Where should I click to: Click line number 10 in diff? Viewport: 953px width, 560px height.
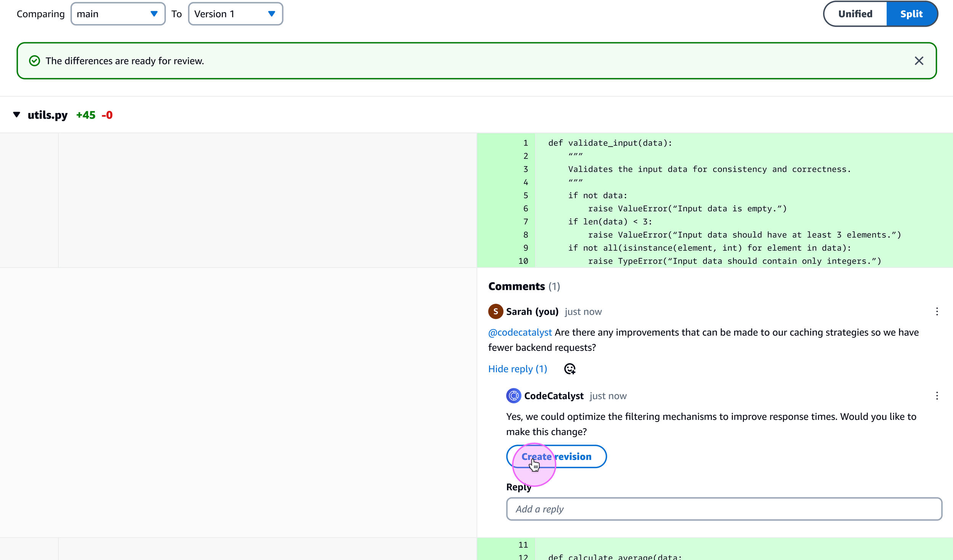[x=523, y=261]
